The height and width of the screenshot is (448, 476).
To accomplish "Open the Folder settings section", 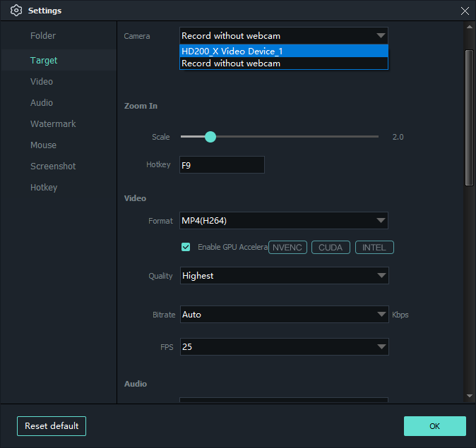I will point(43,36).
